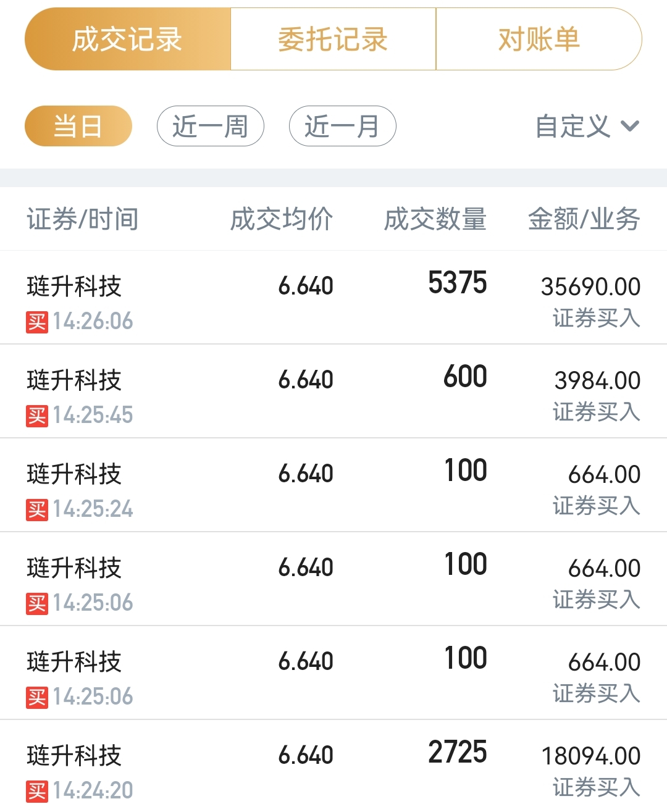Click the 金额/业务 column header
This screenshot has height=812, width=667.
584,219
